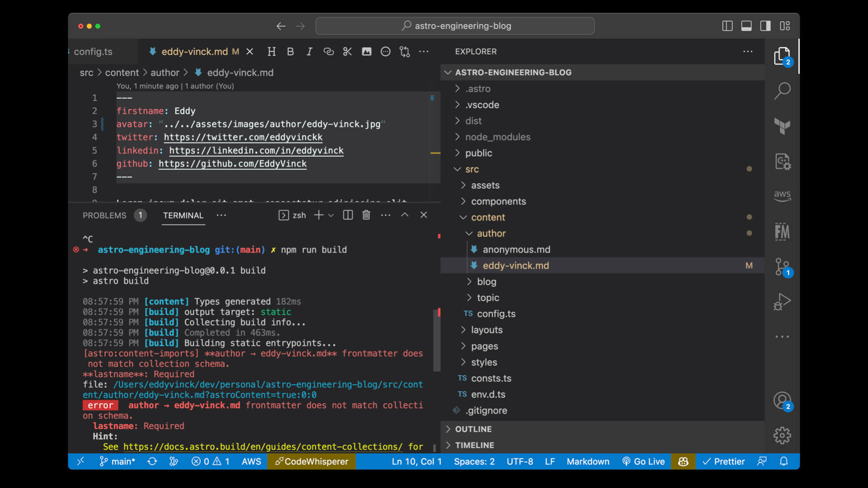Open the Front Matter (FM) panel
This screenshot has width=868, height=488.
[782, 232]
